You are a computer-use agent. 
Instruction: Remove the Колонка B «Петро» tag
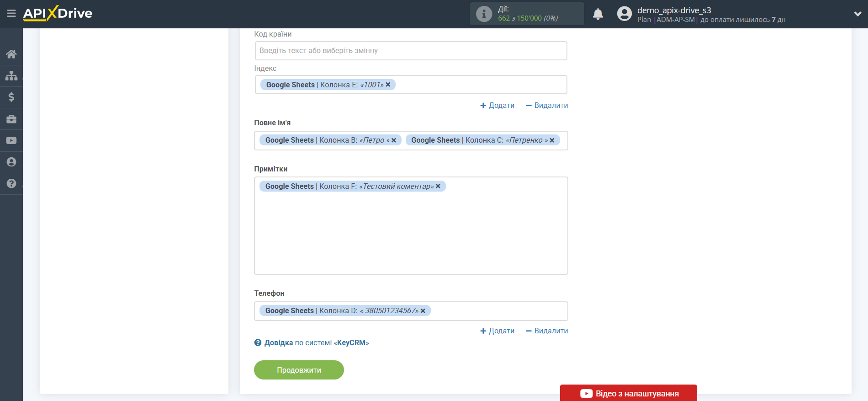tap(394, 140)
